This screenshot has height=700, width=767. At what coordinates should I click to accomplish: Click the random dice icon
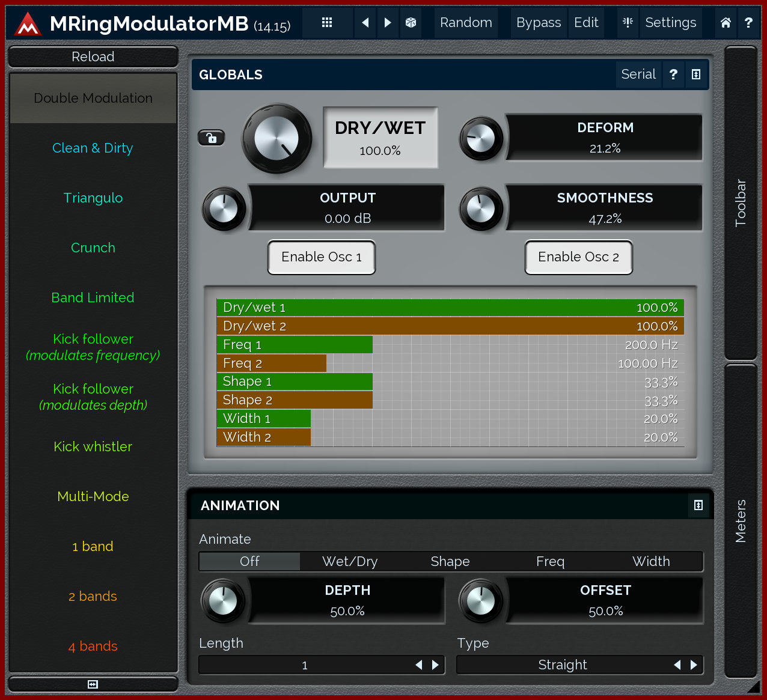pos(411,23)
